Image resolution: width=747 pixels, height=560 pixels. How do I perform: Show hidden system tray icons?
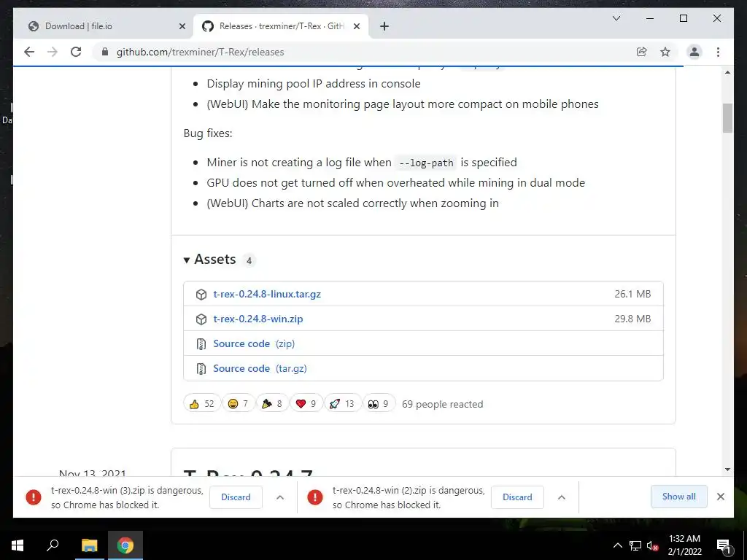click(x=617, y=545)
